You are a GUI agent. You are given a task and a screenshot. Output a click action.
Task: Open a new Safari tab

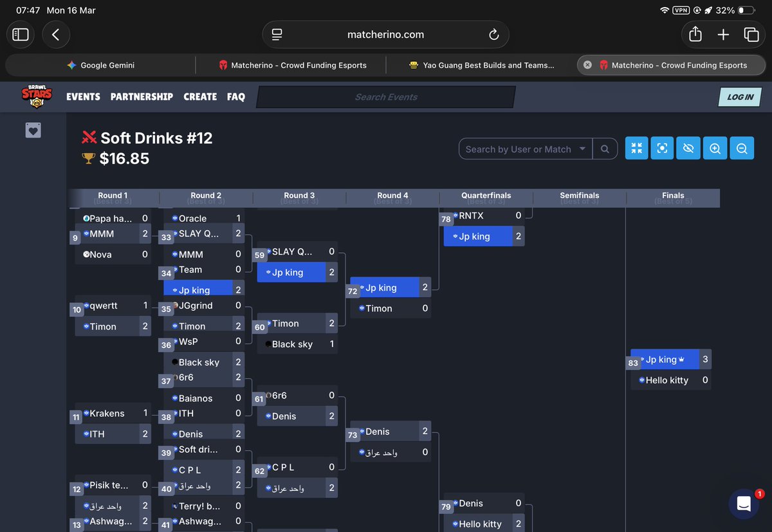[x=723, y=35]
